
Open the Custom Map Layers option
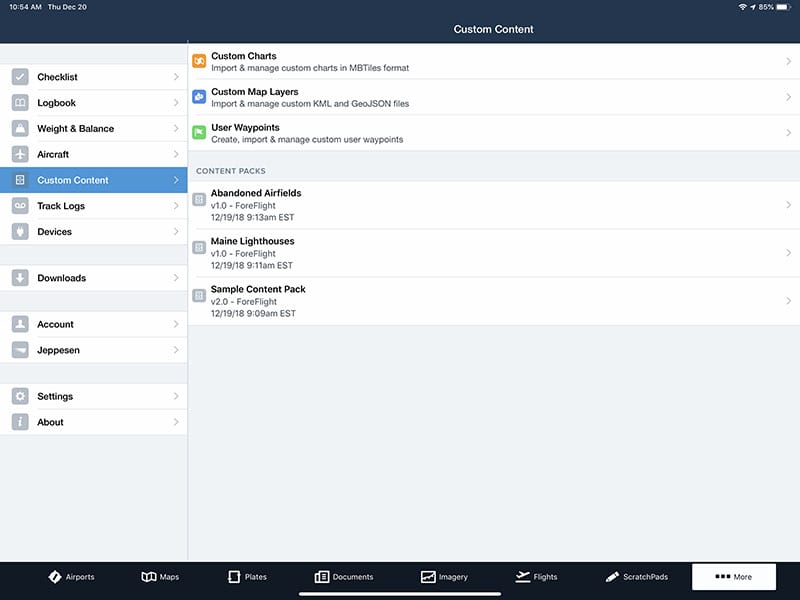[494, 97]
